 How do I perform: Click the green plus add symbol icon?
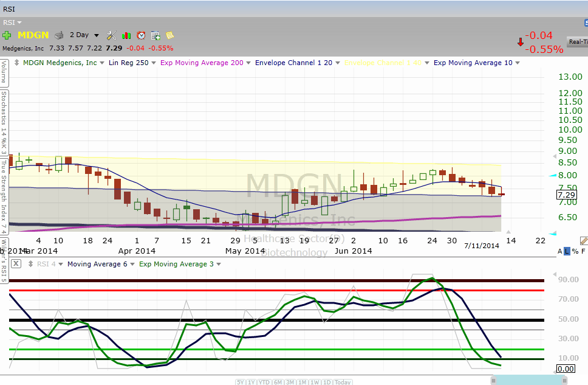click(7, 35)
